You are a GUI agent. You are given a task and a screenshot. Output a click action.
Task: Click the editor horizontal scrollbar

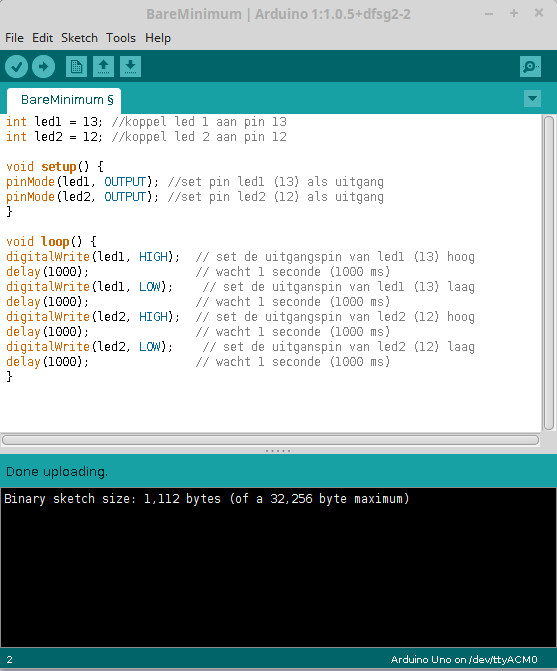[x=270, y=440]
